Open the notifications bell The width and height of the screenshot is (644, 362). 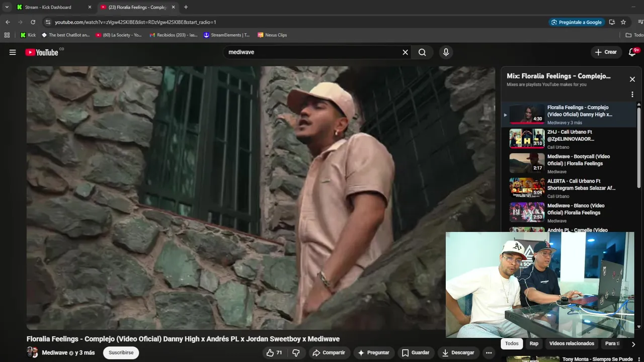632,52
